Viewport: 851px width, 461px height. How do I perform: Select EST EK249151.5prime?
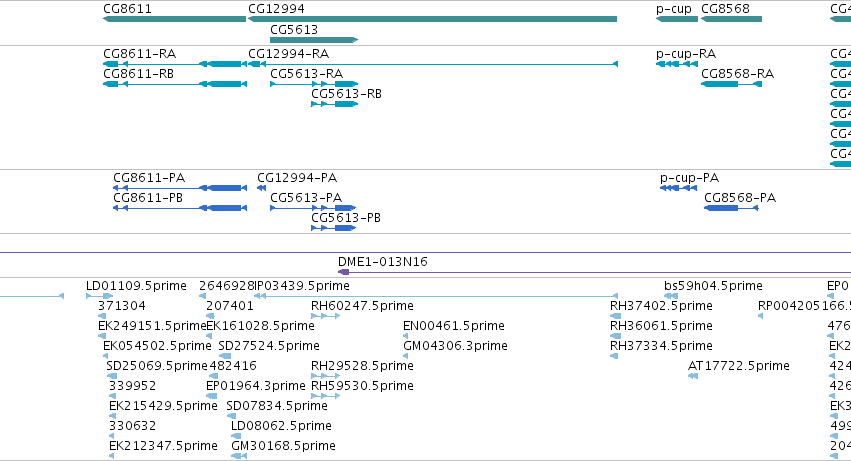click(152, 326)
